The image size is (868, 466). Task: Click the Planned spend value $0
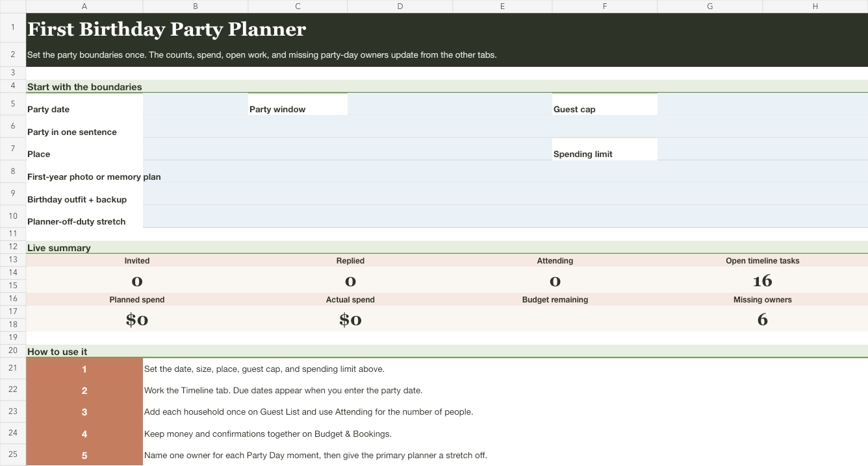click(137, 319)
